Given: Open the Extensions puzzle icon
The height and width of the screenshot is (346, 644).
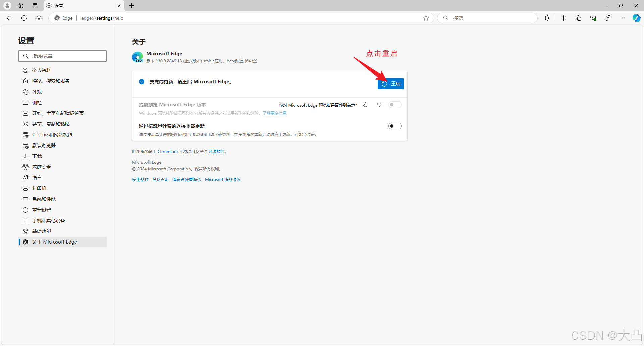Looking at the screenshot, I should point(547,18).
